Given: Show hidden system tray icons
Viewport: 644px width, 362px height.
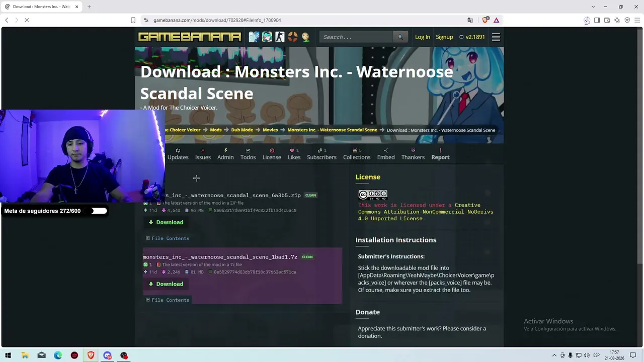Looking at the screenshot, I should pyautogui.click(x=554, y=355).
